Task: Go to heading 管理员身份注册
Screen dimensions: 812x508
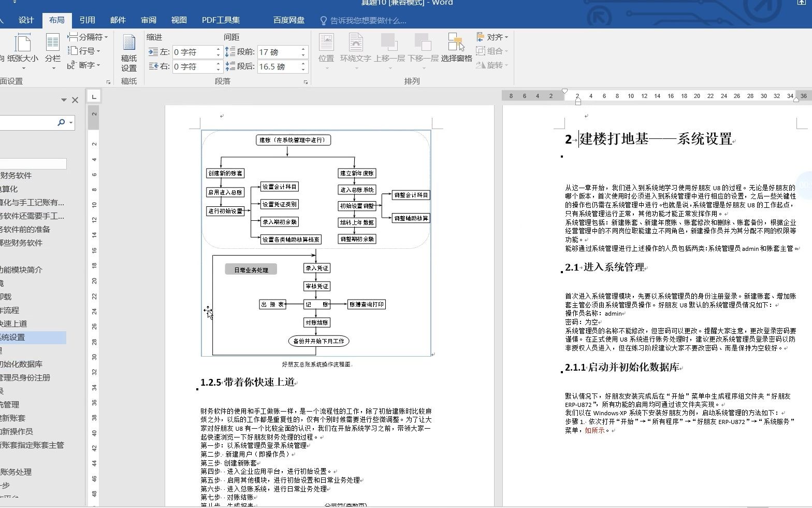Action: point(25,378)
